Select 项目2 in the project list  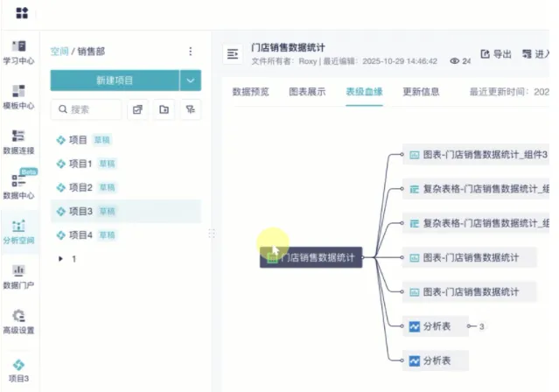click(80, 187)
